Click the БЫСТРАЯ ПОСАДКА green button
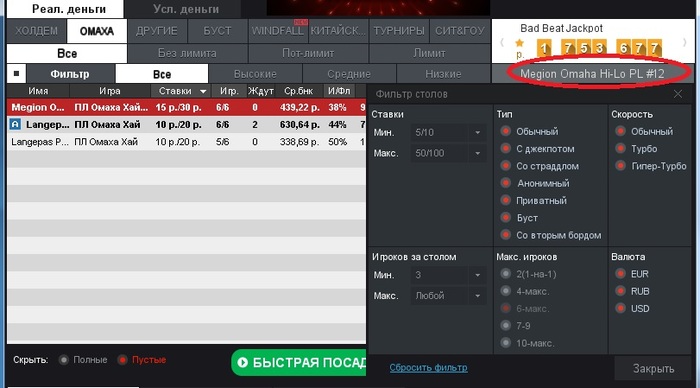 click(x=299, y=363)
